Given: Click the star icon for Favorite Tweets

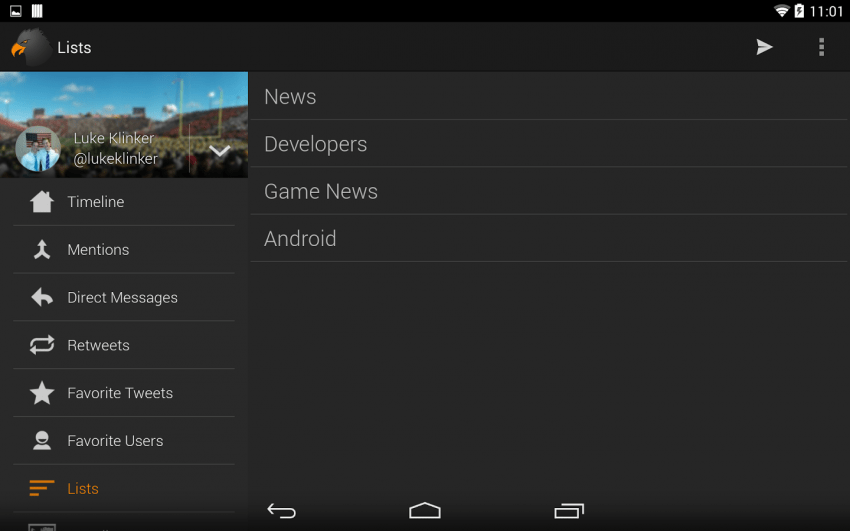Looking at the screenshot, I should point(42,392).
